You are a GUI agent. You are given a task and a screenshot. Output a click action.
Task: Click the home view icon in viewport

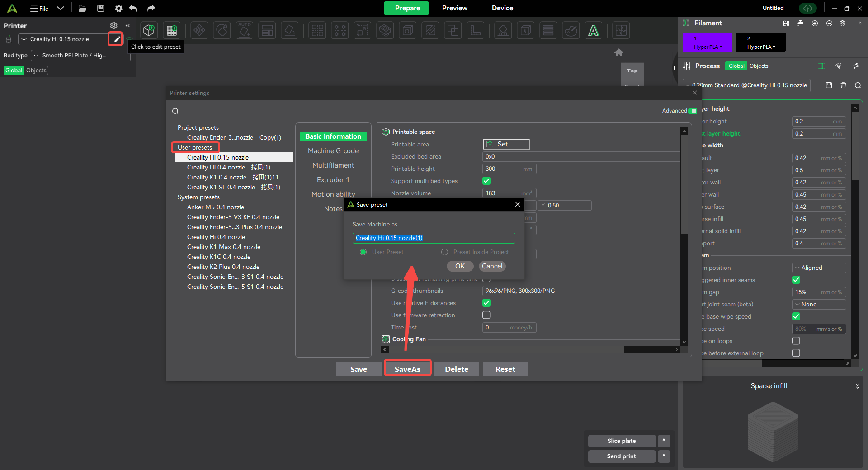click(619, 52)
